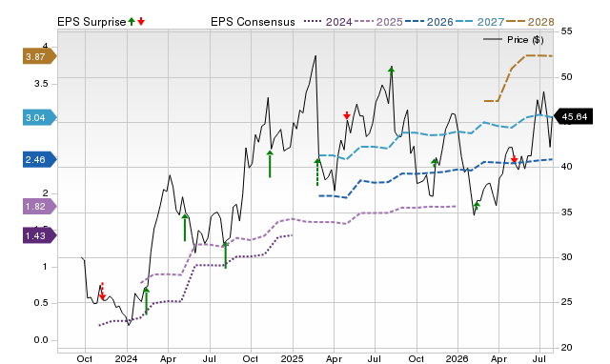Click the 1.82 EPS consensus tag
610x364 pixels.
(x=39, y=206)
